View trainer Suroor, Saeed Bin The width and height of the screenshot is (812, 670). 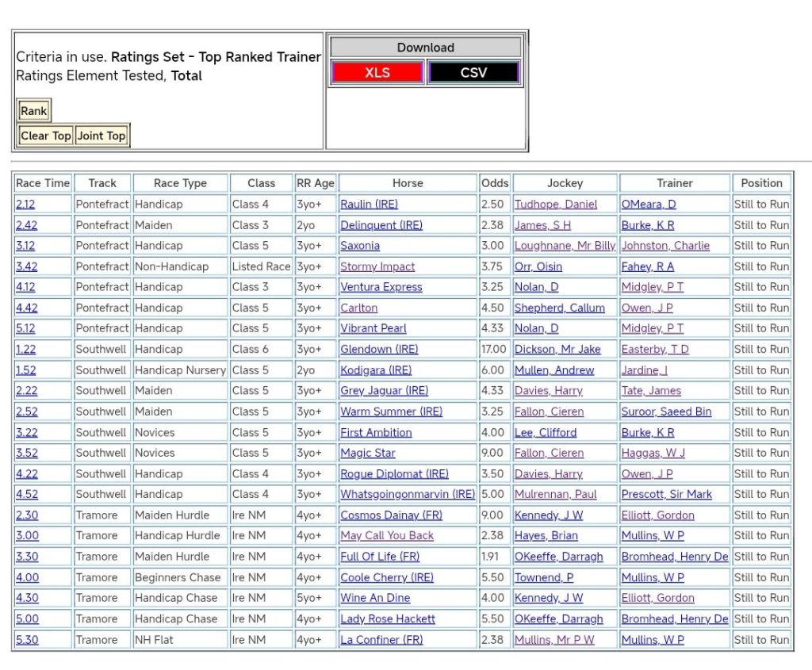pyautogui.click(x=666, y=412)
